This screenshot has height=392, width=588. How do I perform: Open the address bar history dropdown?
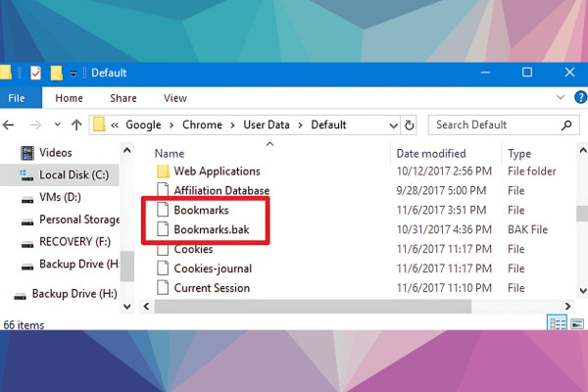[393, 125]
